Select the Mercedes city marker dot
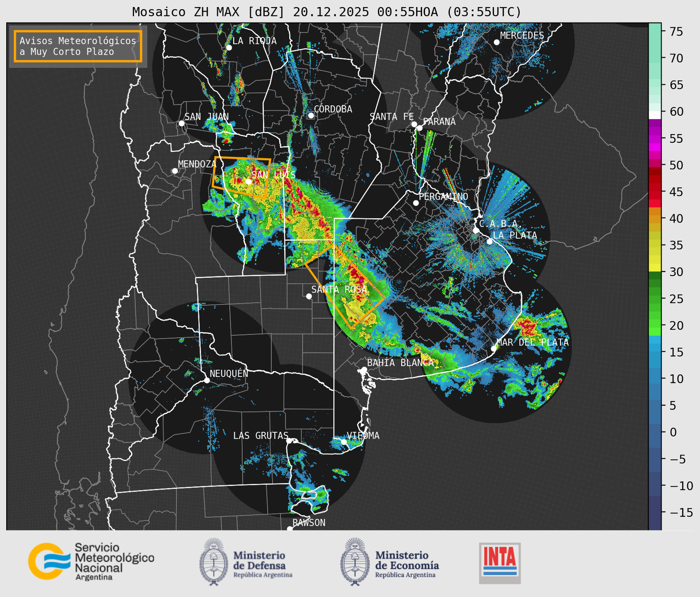The width and height of the screenshot is (700, 597). pyautogui.click(x=496, y=42)
